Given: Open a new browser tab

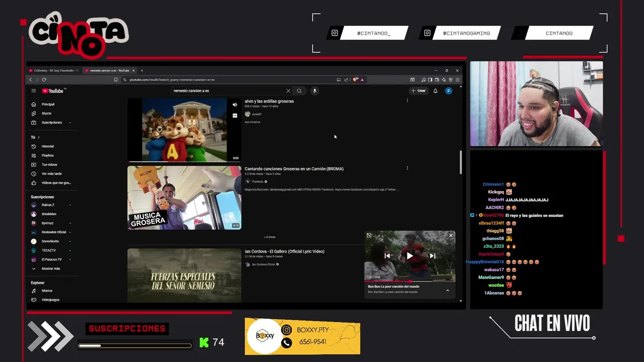Looking at the screenshot, I should point(142,70).
